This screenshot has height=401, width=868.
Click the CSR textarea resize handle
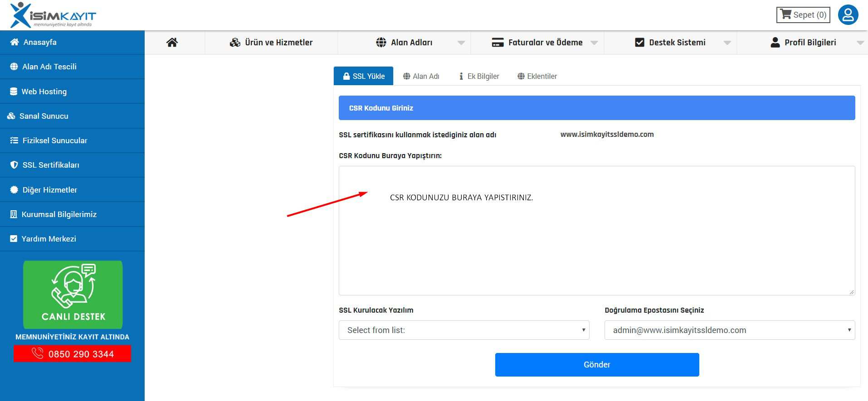point(852,292)
